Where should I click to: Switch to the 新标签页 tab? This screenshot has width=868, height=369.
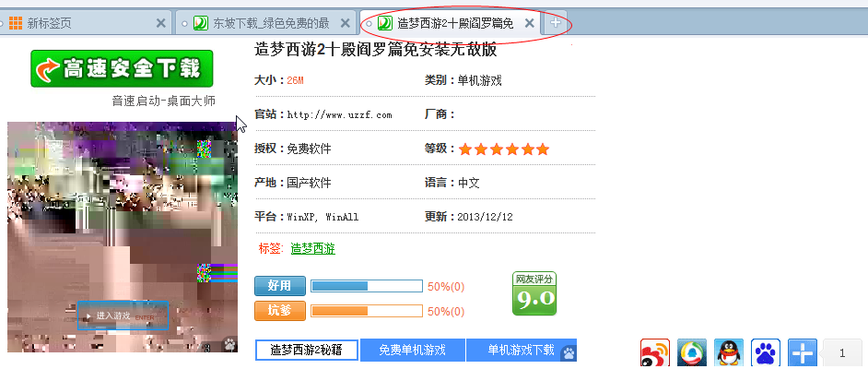pyautogui.click(x=86, y=23)
